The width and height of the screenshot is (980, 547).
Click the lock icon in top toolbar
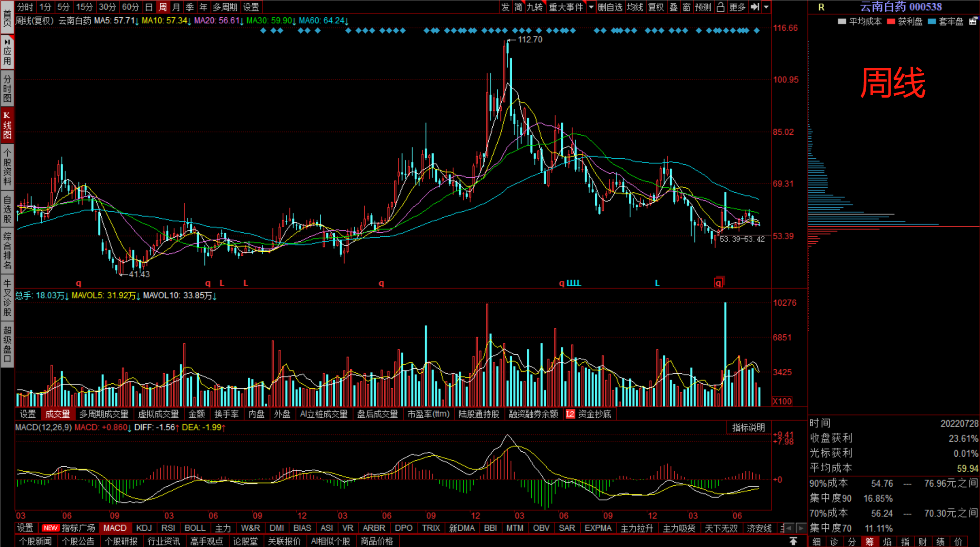720,7
